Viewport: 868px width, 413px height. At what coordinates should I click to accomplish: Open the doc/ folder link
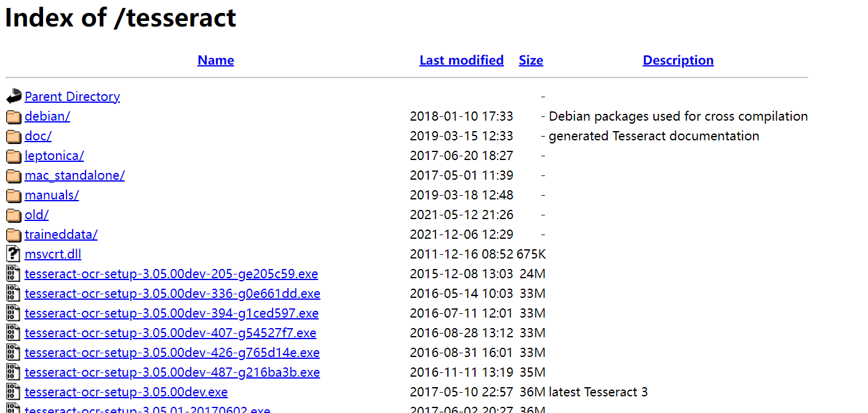coord(38,136)
